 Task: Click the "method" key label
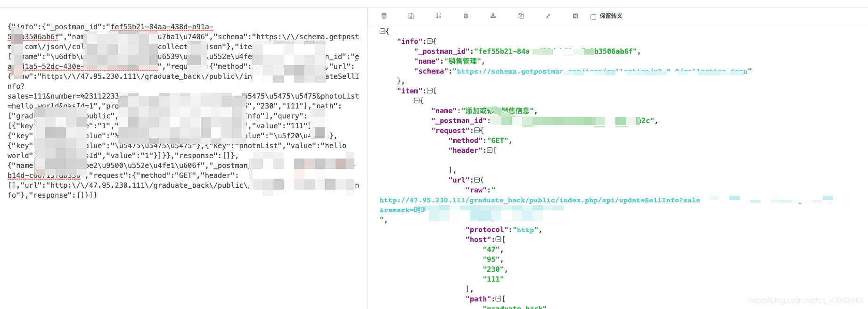coord(466,141)
